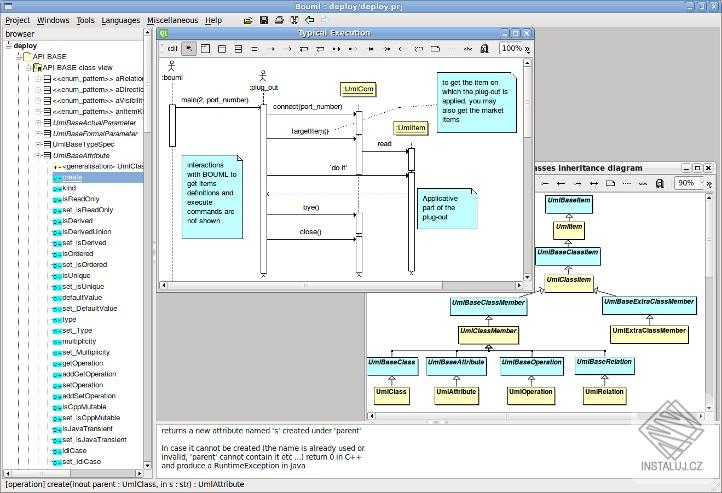Expand the UmlBaseActualParameter class node

(x=38, y=122)
